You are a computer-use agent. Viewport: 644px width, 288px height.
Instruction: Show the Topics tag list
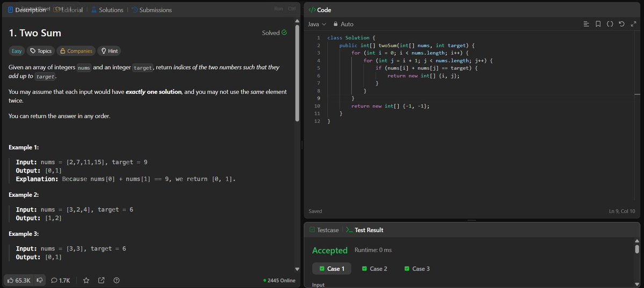(41, 51)
